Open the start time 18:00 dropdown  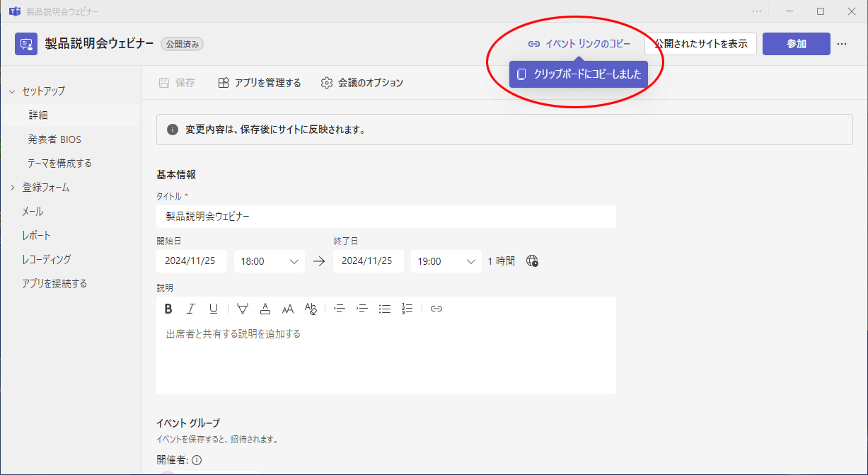point(269,261)
